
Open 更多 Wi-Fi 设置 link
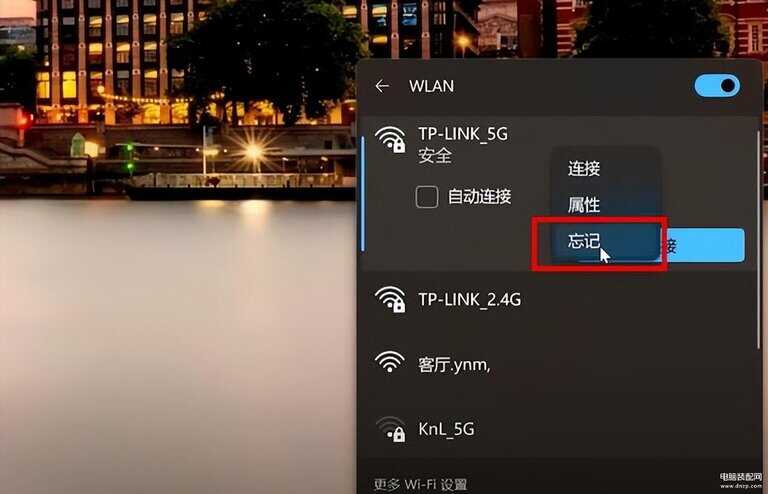(420, 484)
